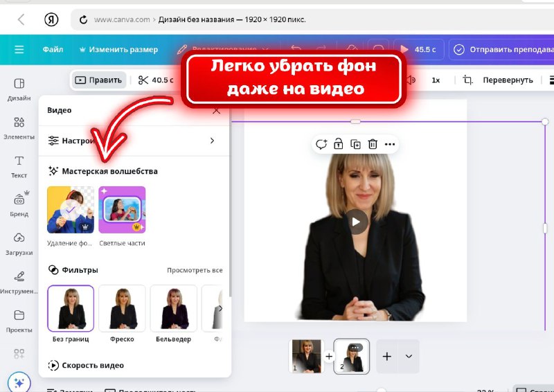Open the Файл menu
The image size is (554, 392).
point(53,49)
